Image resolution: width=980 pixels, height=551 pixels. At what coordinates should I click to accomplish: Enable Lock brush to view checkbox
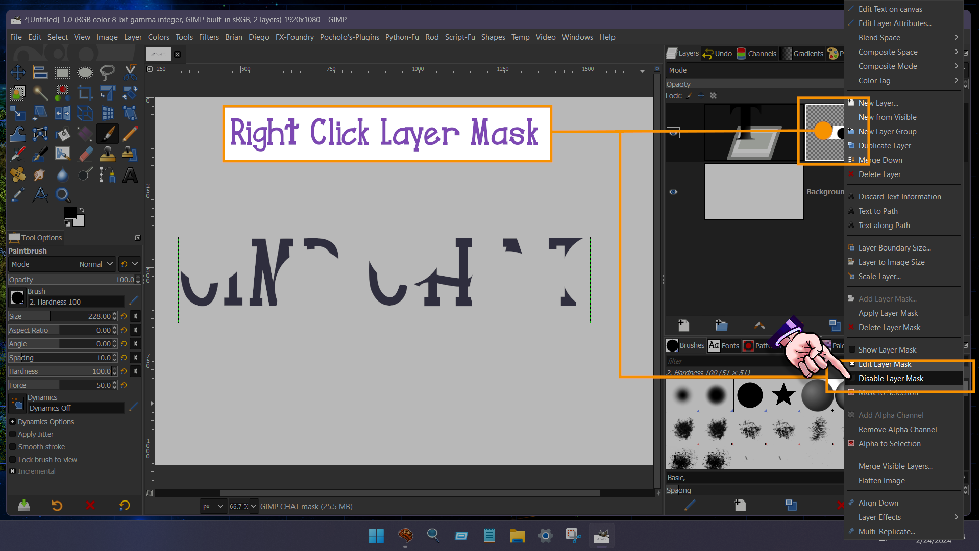click(x=13, y=460)
